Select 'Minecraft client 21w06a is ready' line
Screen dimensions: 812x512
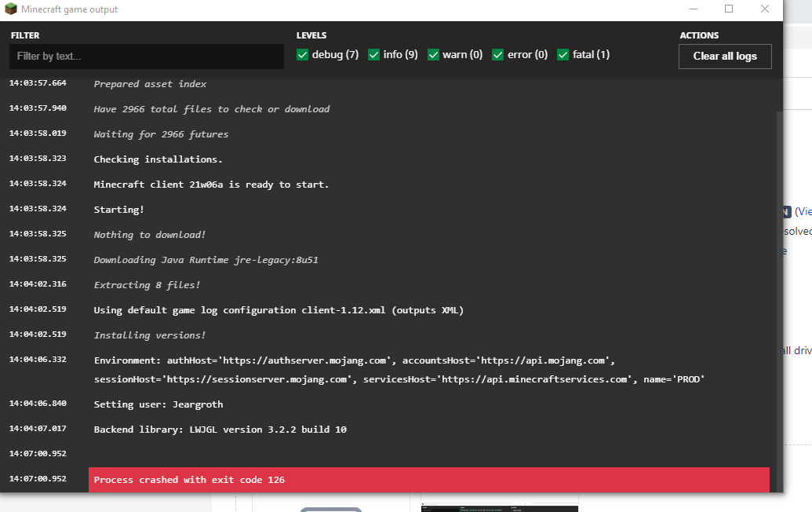(211, 185)
